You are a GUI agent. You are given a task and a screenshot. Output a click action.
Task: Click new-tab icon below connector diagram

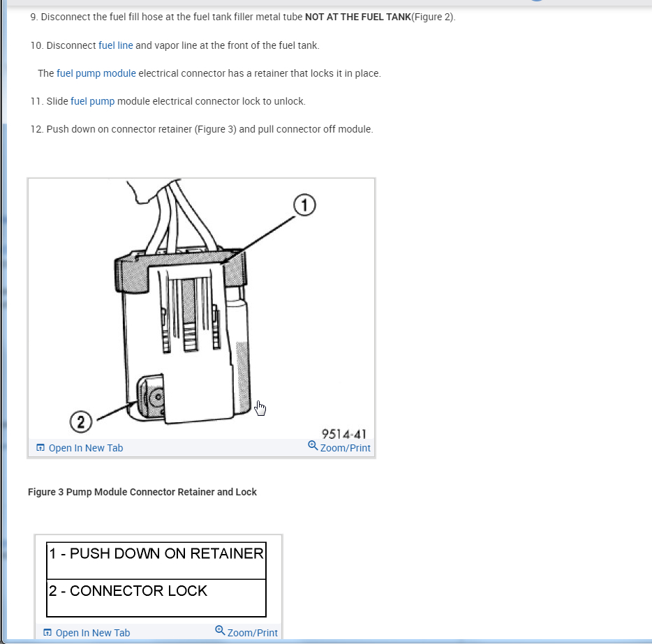(40, 447)
